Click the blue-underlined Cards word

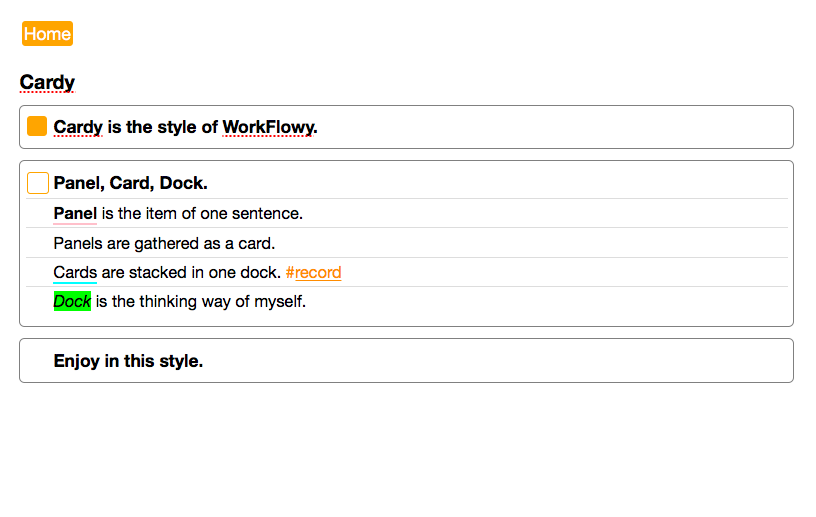[75, 272]
